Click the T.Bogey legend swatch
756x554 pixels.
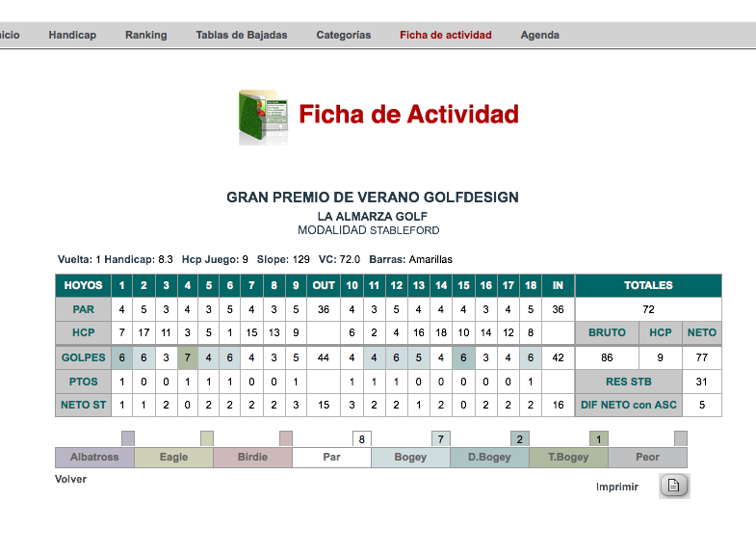point(568,457)
